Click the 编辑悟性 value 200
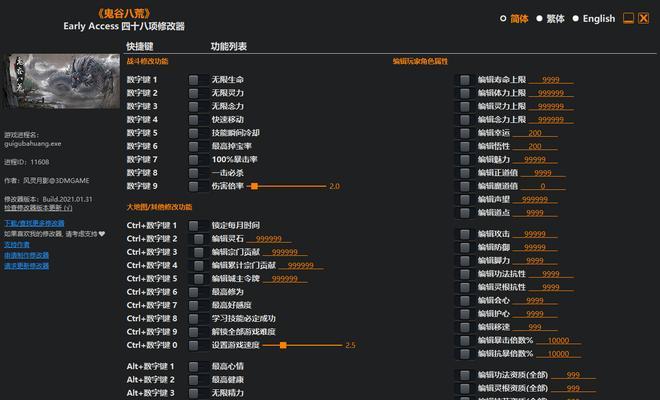The image size is (660, 400). 535,147
